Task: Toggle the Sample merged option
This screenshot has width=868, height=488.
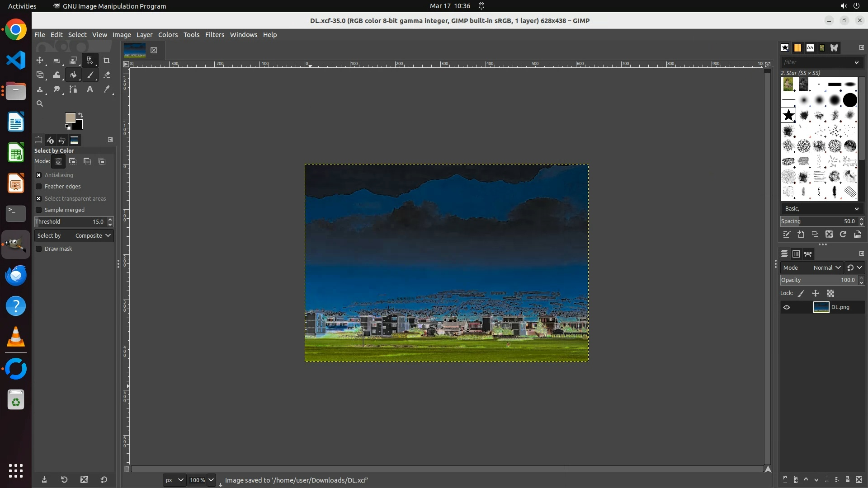Action: (39, 210)
